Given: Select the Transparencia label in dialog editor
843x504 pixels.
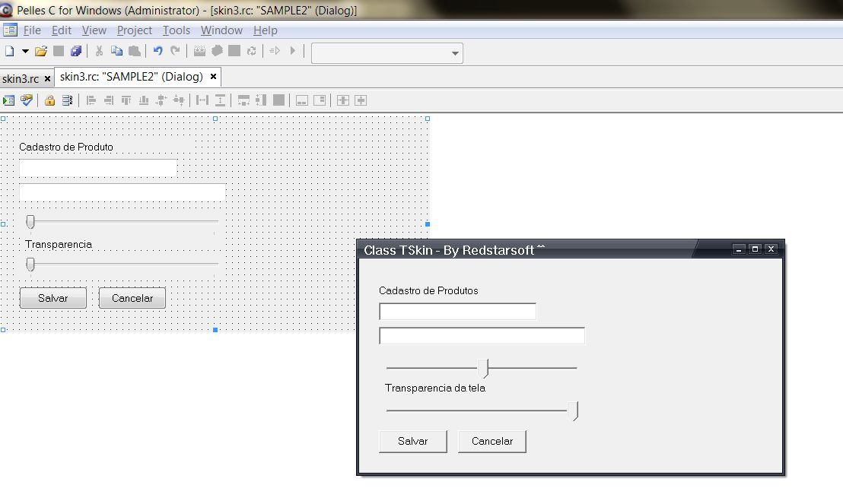Looking at the screenshot, I should 59,245.
